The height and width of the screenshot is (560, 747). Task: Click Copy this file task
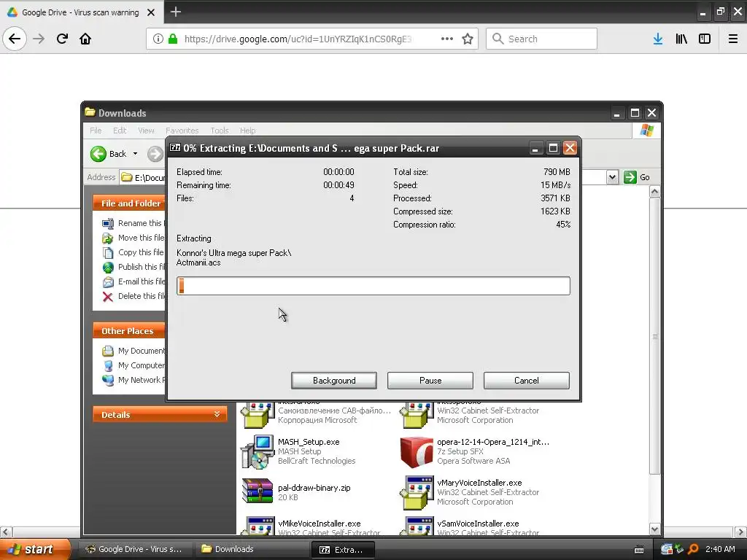tap(133, 252)
